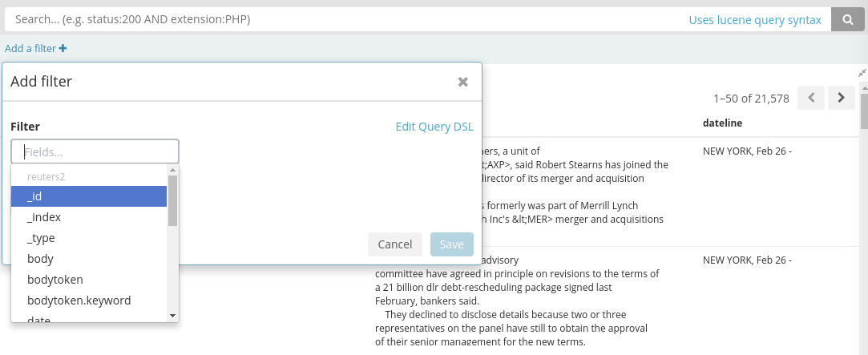This screenshot has width=868, height=355.
Task: Go to previous page of results
Action: click(811, 98)
